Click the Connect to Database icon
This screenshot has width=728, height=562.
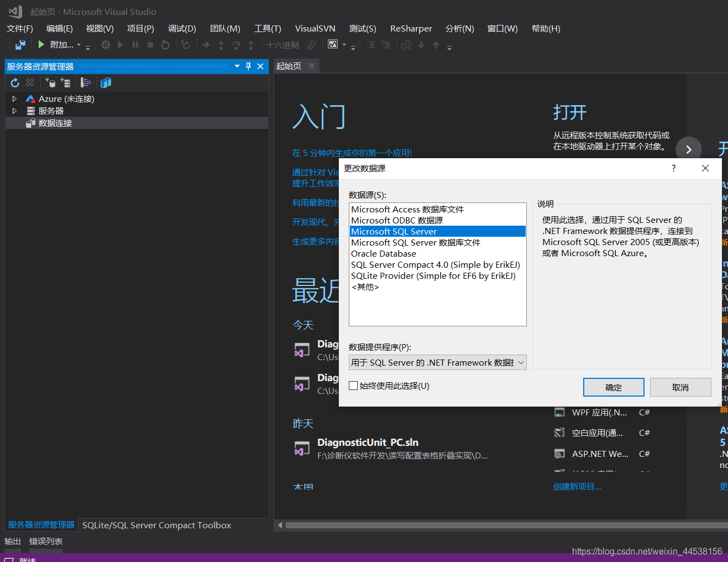pyautogui.click(x=50, y=82)
